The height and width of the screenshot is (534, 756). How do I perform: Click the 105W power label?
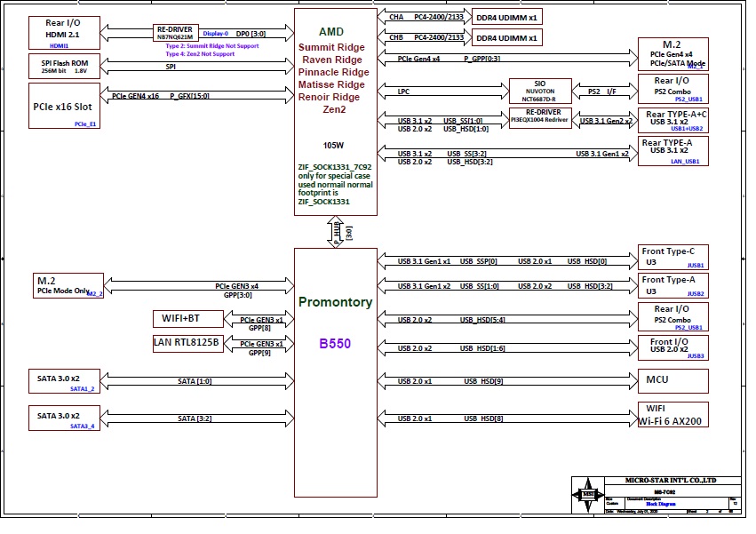point(333,145)
